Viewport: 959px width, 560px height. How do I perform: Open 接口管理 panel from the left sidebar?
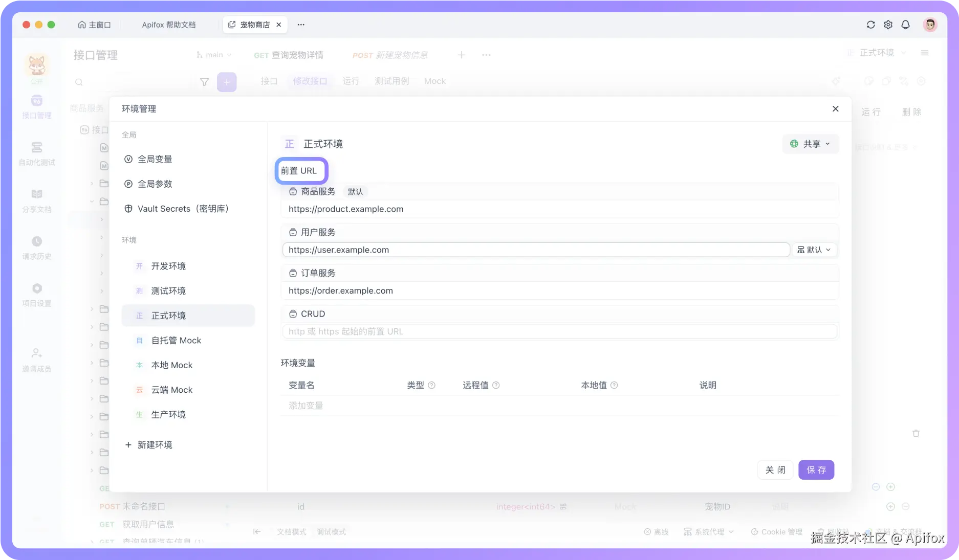[36, 106]
